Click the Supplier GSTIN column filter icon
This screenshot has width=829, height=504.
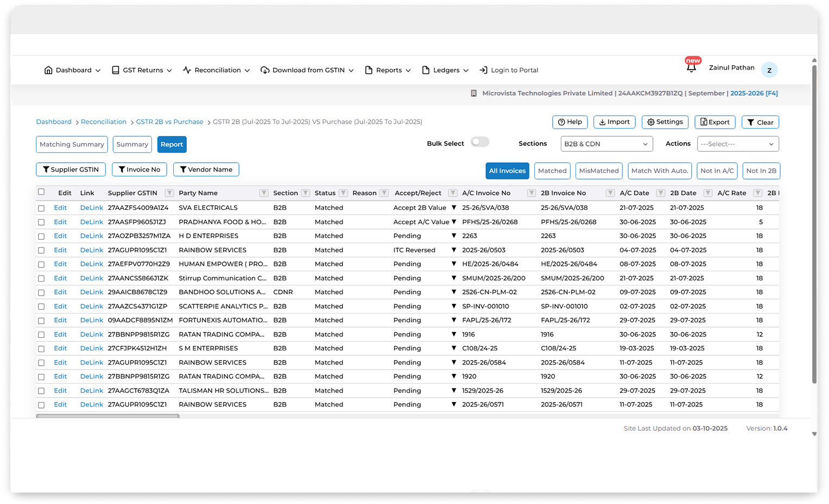click(x=169, y=193)
